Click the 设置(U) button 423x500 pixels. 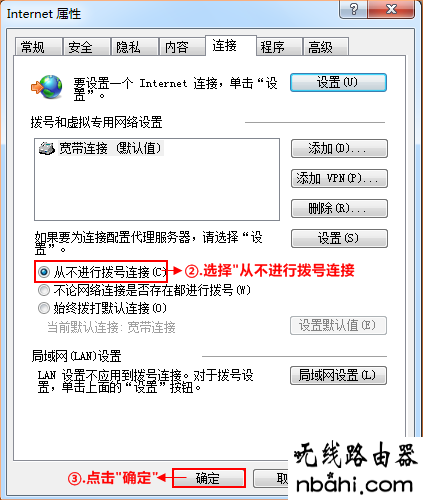[x=338, y=82]
